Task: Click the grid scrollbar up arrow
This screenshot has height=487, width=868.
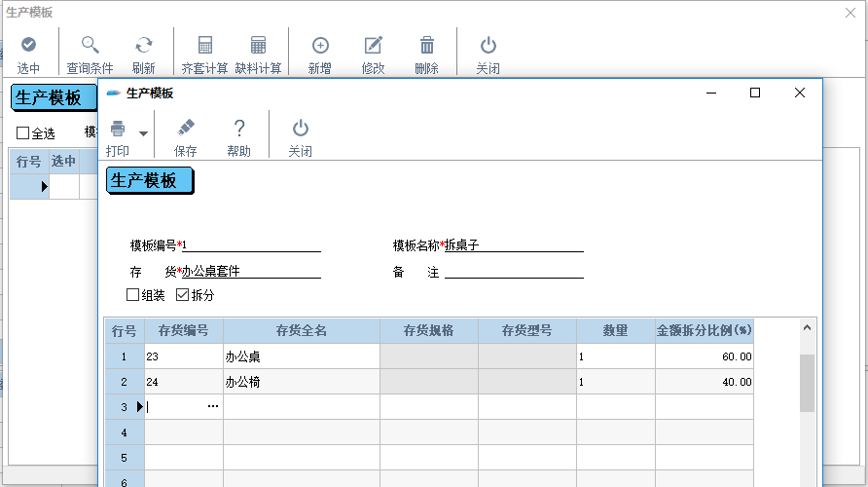Action: (x=807, y=328)
